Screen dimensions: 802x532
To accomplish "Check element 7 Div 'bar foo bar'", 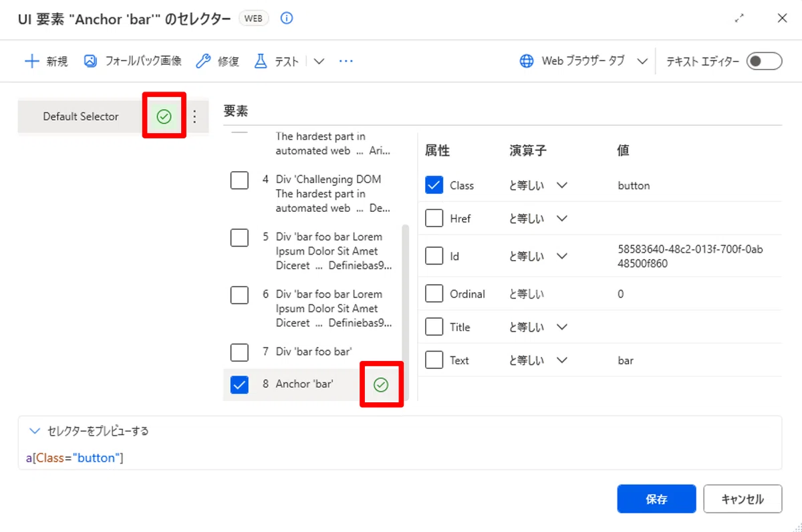I will coord(239,352).
